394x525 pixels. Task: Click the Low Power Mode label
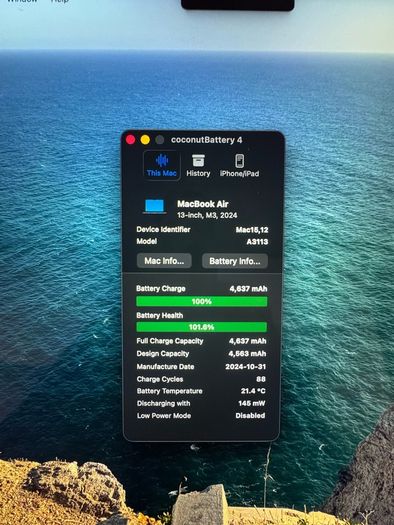[x=164, y=416]
